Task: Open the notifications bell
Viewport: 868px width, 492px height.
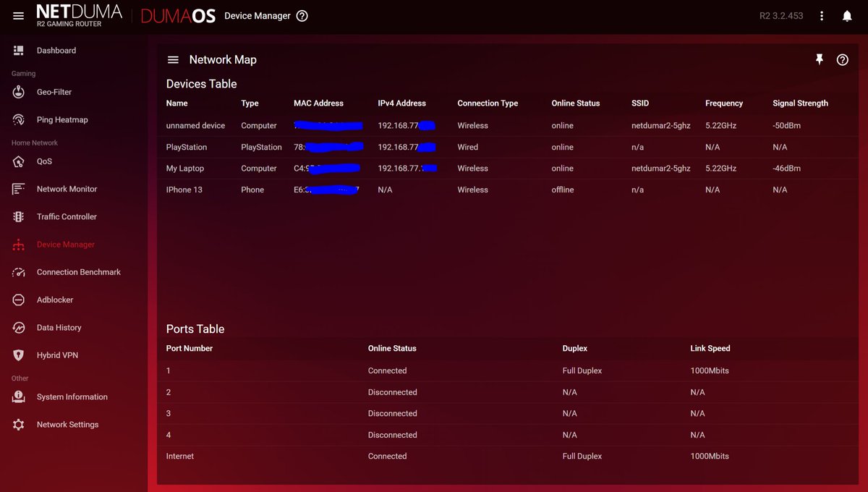Action: click(x=847, y=16)
